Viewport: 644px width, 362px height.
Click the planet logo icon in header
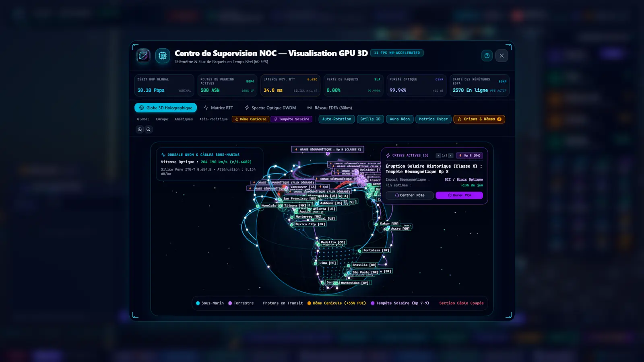(143, 56)
